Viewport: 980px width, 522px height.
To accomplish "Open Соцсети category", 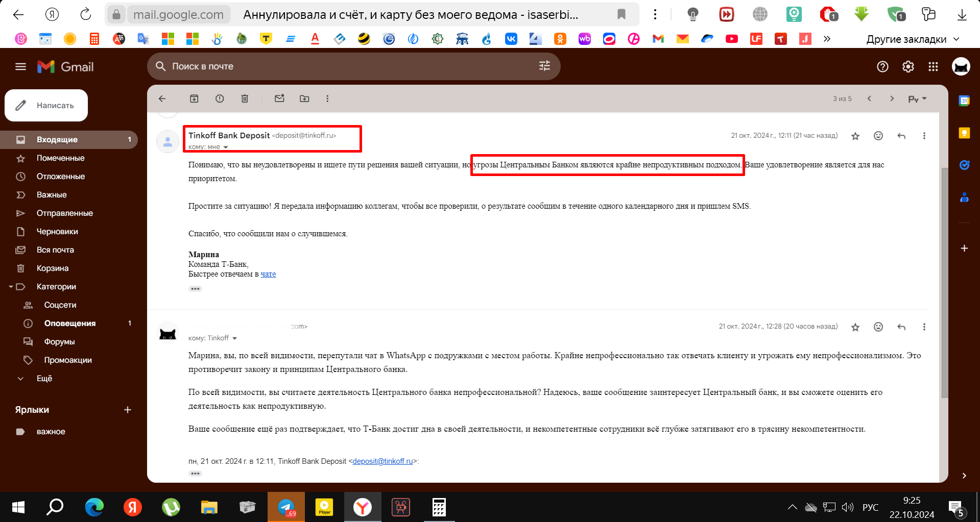I will point(69,305).
